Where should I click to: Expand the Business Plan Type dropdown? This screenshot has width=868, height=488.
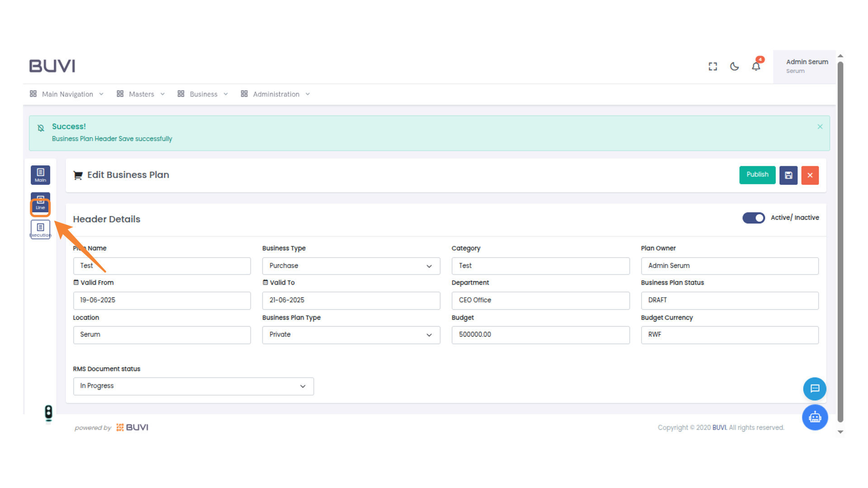tap(351, 335)
